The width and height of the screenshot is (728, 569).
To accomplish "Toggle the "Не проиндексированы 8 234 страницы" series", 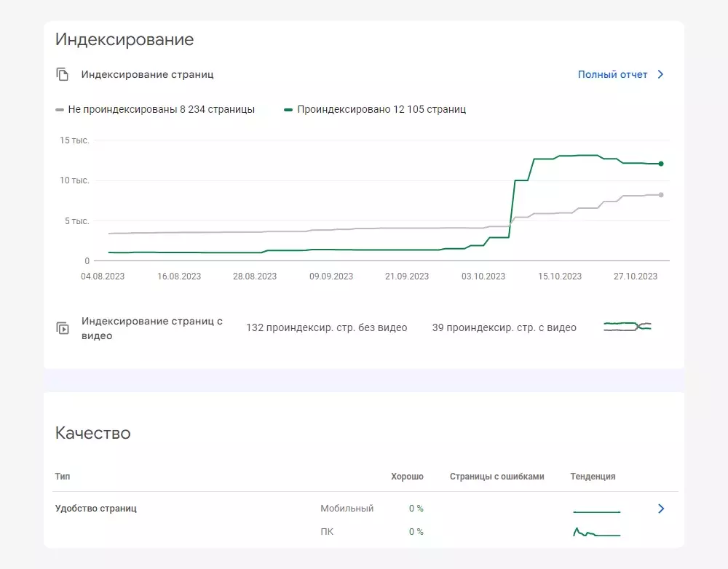I will (x=157, y=109).
